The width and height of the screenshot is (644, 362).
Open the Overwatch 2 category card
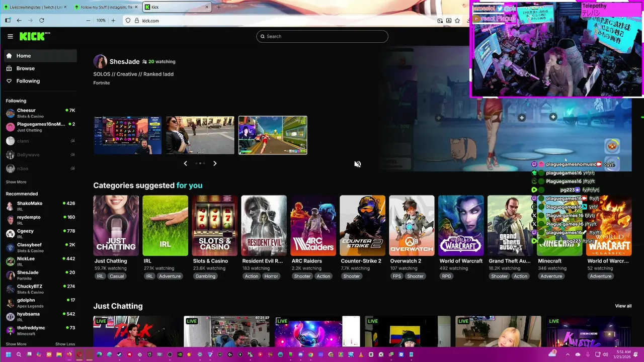412,226
